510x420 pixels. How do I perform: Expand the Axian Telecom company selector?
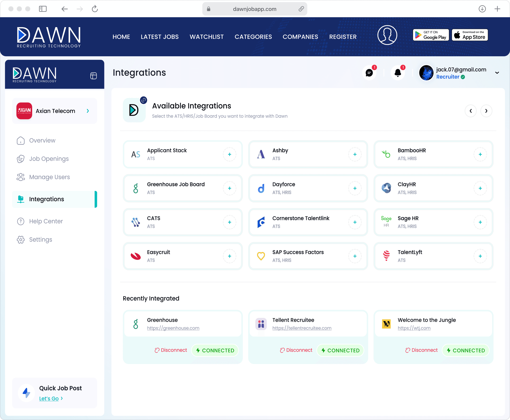click(x=88, y=111)
